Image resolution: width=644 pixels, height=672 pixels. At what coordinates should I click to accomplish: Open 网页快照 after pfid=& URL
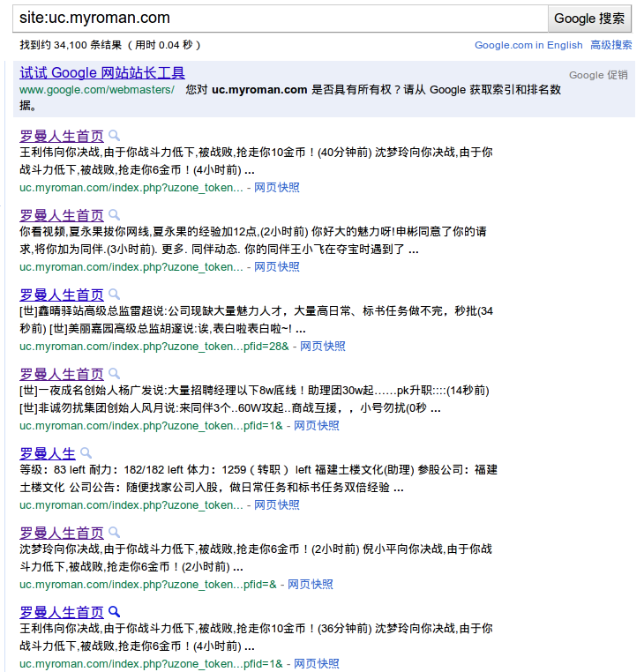(310, 584)
